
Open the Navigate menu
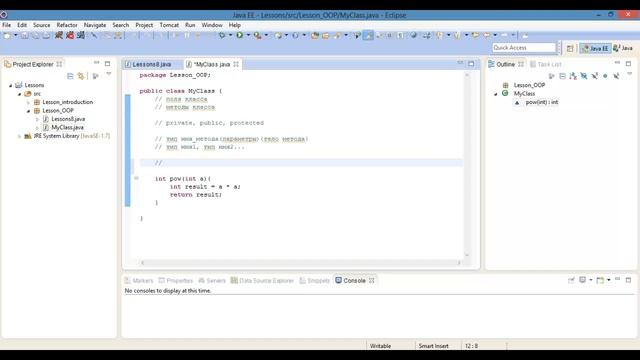tap(95, 25)
